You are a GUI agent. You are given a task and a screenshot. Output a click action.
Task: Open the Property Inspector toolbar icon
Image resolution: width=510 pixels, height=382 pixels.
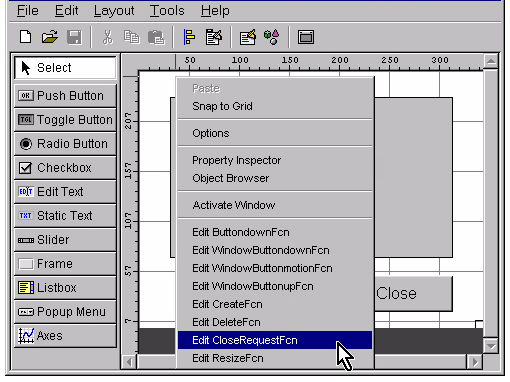point(248,37)
